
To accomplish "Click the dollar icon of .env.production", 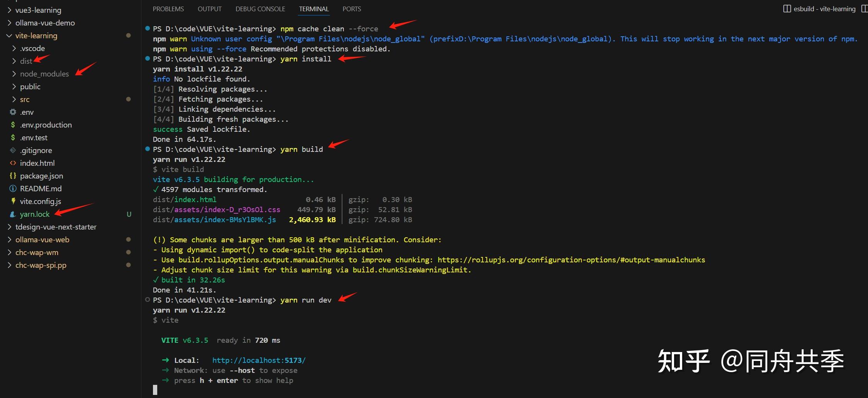I will coord(13,125).
